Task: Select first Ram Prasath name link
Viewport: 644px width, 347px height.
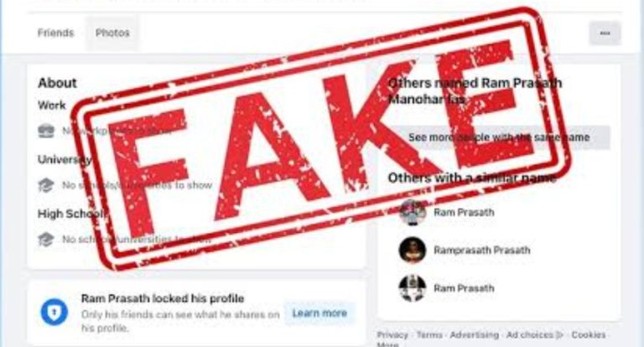Action: (x=464, y=212)
